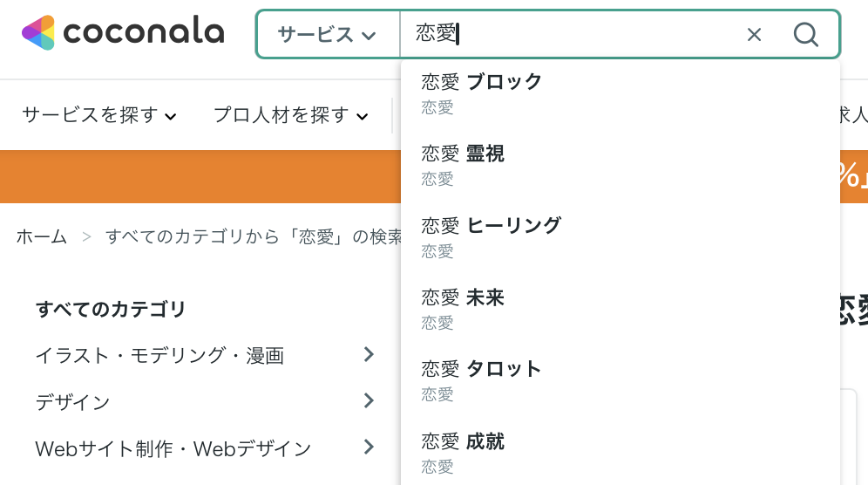Open the デザイン category
Viewport: 868px width, 485px height.
(72, 402)
